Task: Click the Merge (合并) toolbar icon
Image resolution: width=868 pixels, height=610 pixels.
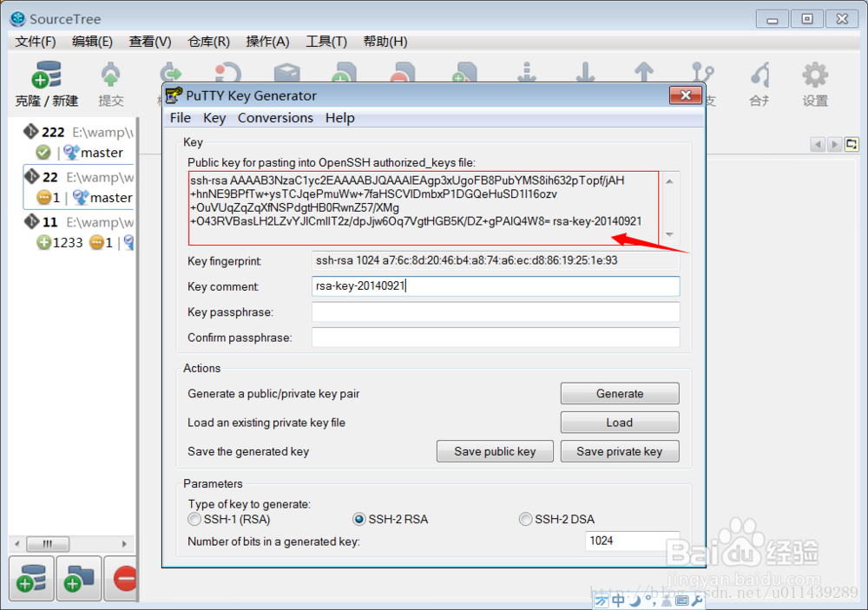Action: (x=759, y=75)
